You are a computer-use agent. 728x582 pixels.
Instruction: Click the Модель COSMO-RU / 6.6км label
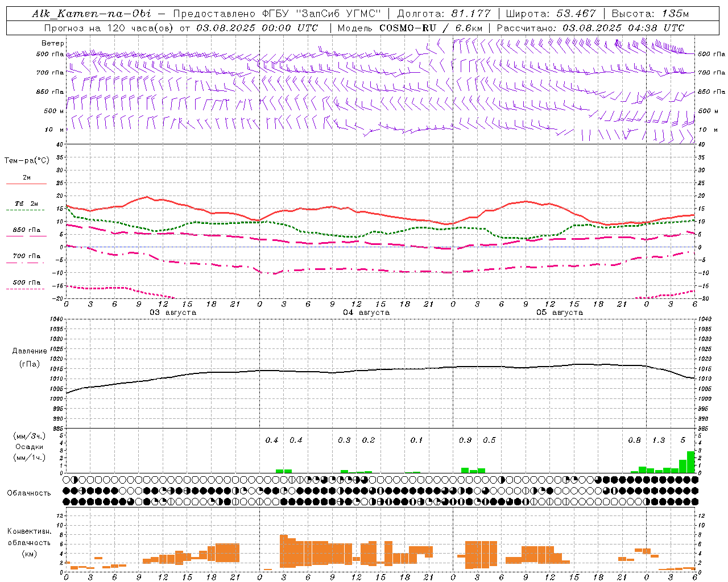pos(410,28)
